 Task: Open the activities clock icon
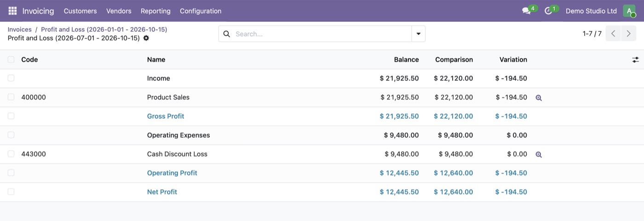tap(548, 11)
